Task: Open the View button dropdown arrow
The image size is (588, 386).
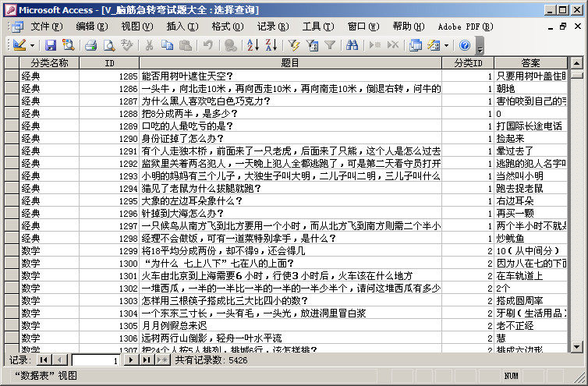Action: click(x=32, y=46)
